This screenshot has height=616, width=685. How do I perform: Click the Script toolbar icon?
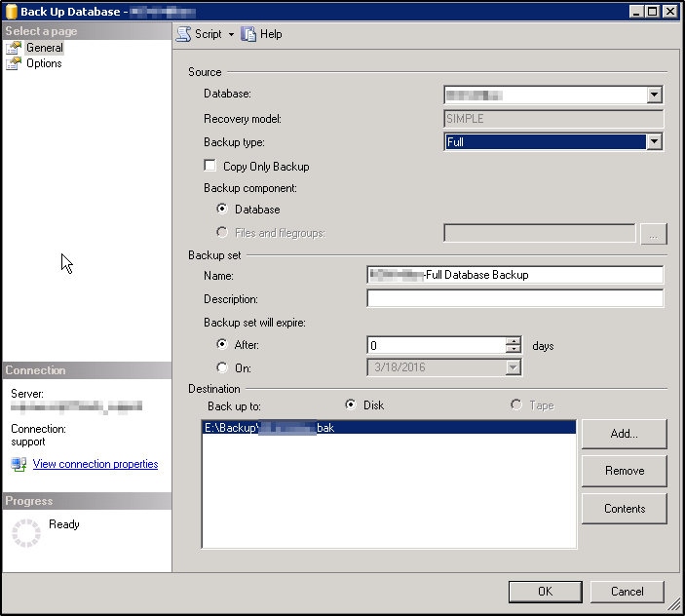184,34
